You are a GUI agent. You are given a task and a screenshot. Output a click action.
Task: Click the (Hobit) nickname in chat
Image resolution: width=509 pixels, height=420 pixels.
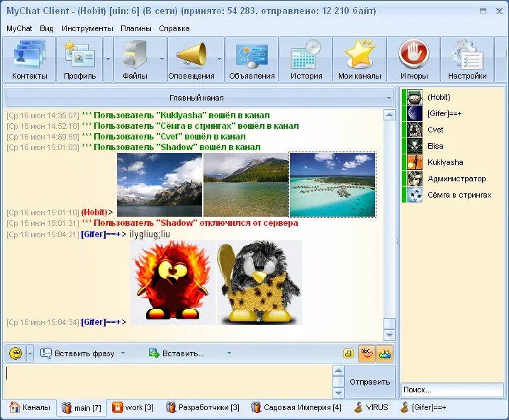click(x=94, y=212)
